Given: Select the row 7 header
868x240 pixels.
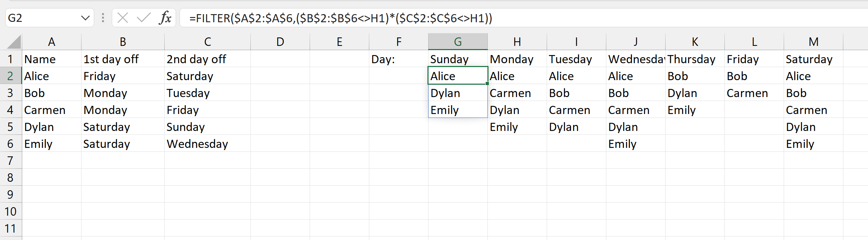Looking at the screenshot, I should tap(10, 161).
